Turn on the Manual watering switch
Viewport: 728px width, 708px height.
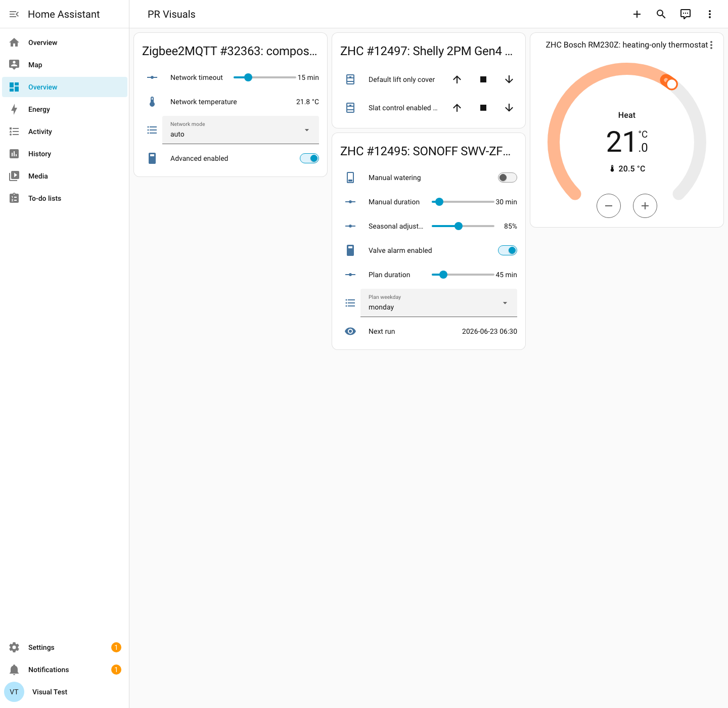(x=508, y=178)
